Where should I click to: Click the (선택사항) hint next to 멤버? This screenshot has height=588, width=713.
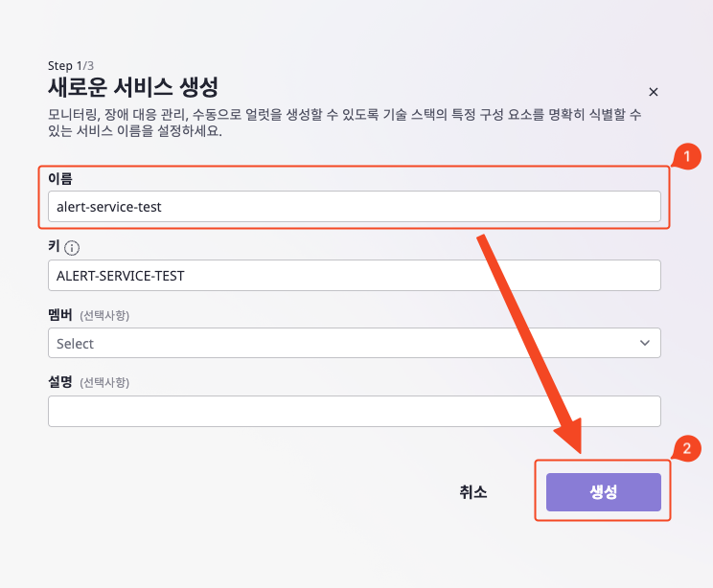tap(104, 315)
